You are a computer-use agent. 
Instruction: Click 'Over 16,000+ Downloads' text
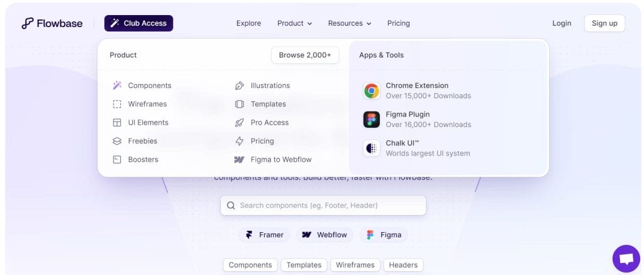pos(428,125)
